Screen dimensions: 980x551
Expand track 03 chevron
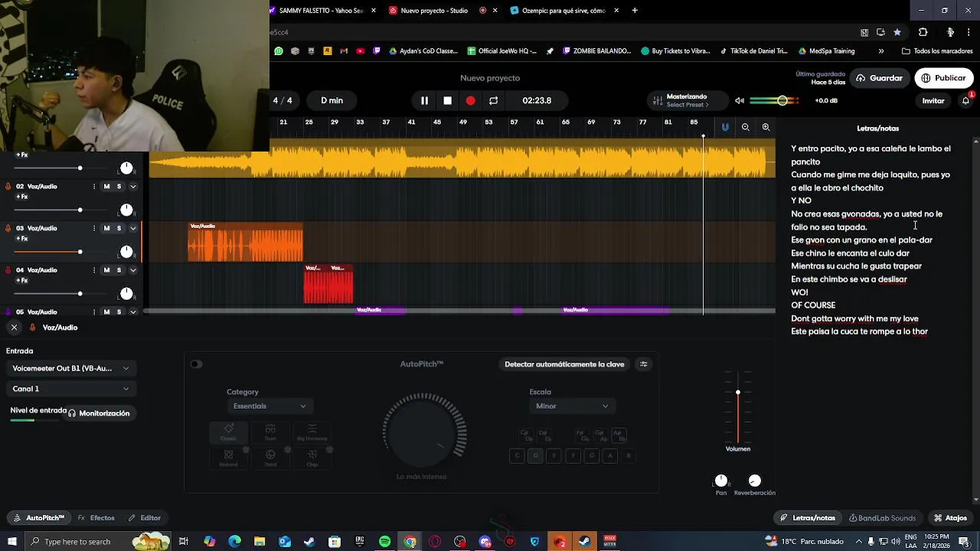[132, 228]
